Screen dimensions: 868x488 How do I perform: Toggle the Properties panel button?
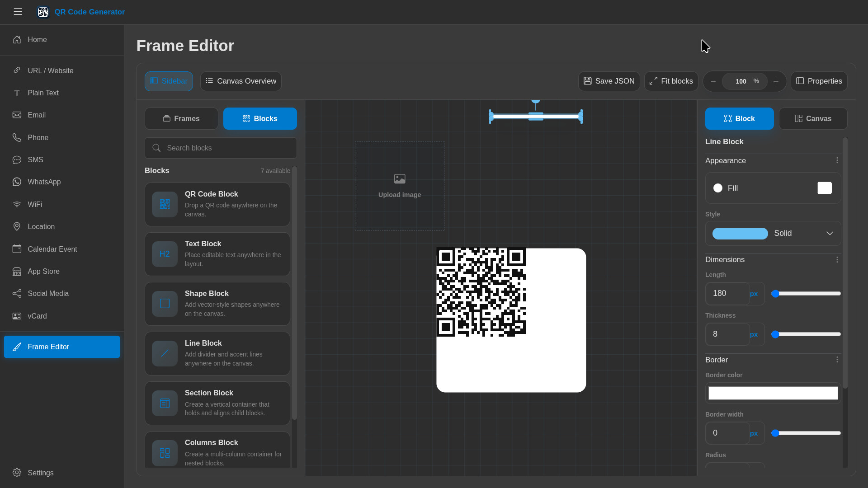819,81
